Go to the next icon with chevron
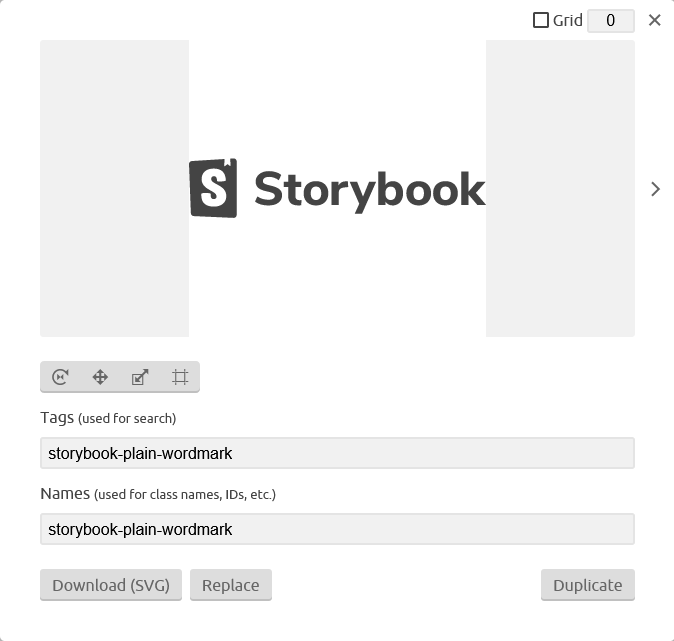 pos(655,189)
